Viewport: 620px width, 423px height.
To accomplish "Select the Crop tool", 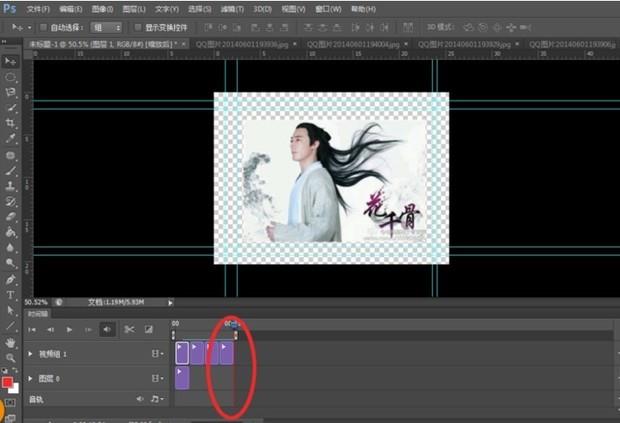I will 10,123.
